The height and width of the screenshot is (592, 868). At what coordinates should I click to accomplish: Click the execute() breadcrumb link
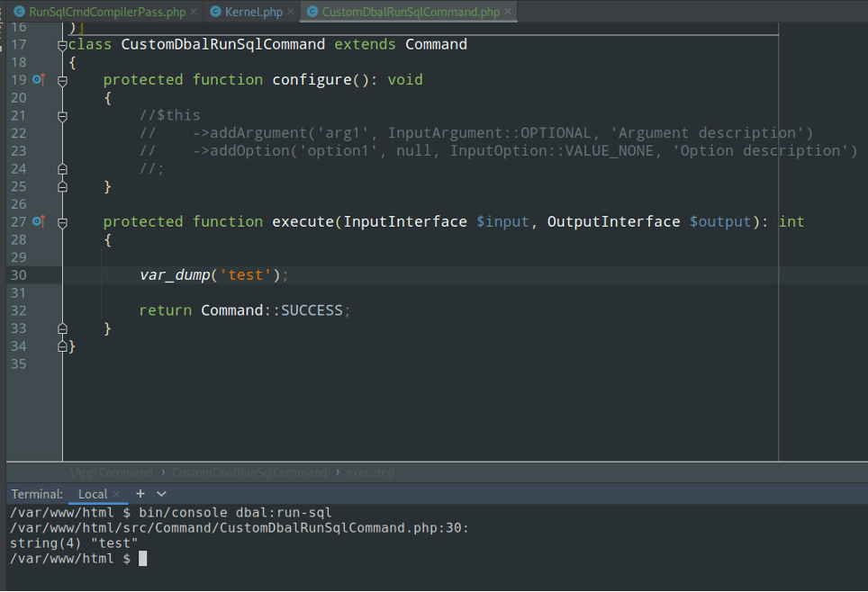pyautogui.click(x=369, y=471)
